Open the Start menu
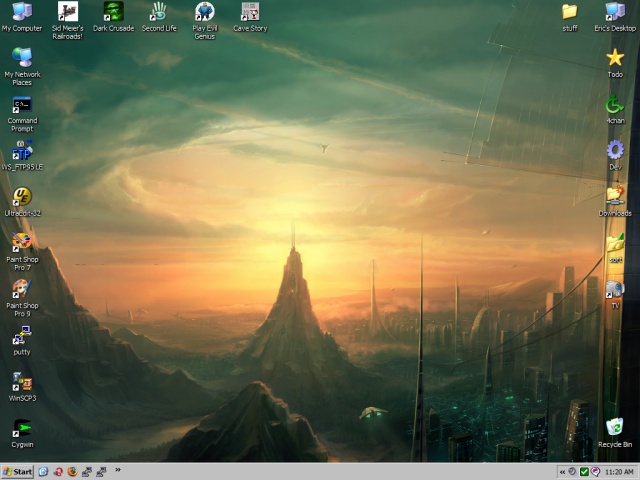The width and height of the screenshot is (640, 480). (x=17, y=472)
